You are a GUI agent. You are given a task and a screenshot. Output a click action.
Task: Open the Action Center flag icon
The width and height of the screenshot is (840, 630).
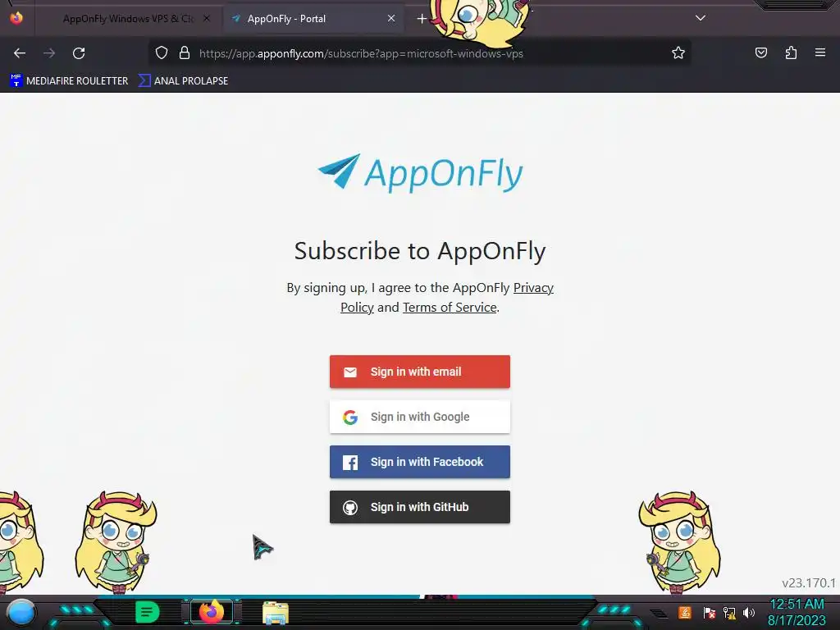tap(710, 612)
